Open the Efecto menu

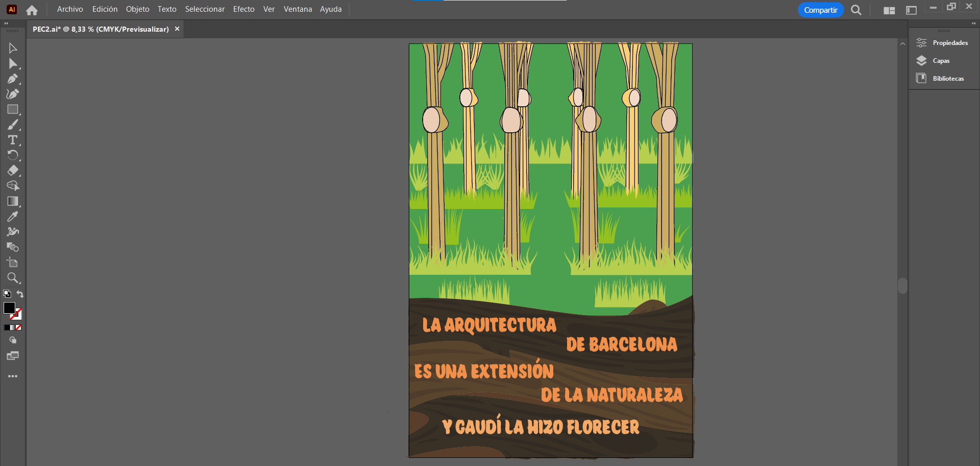[244, 9]
